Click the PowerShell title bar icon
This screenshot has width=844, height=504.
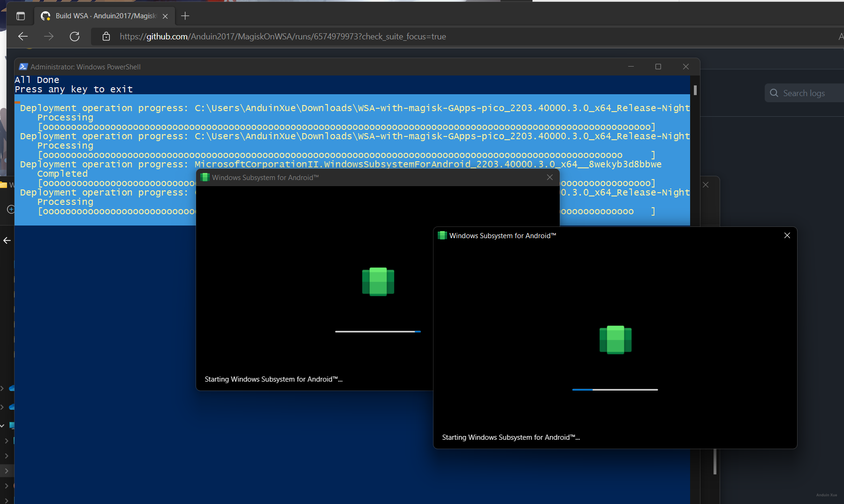tap(23, 67)
